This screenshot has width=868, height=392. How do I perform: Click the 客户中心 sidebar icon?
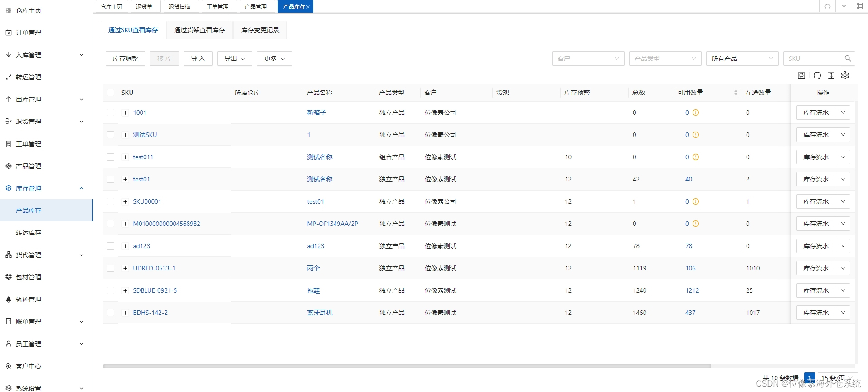(9, 366)
